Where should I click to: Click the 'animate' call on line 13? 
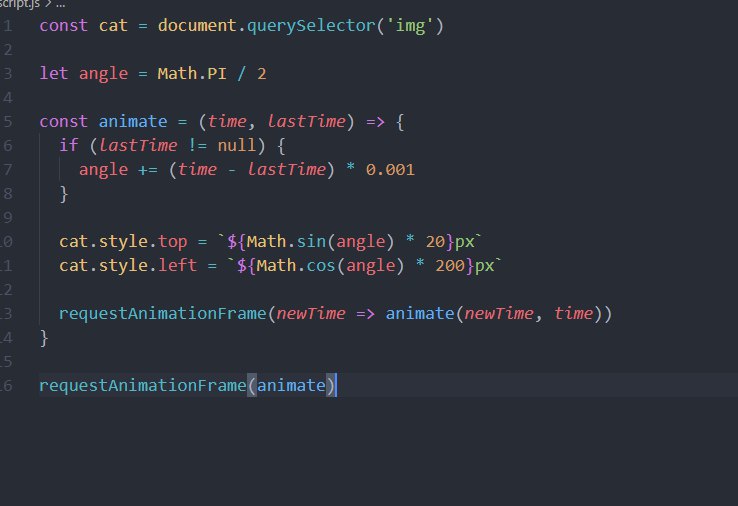coord(420,313)
